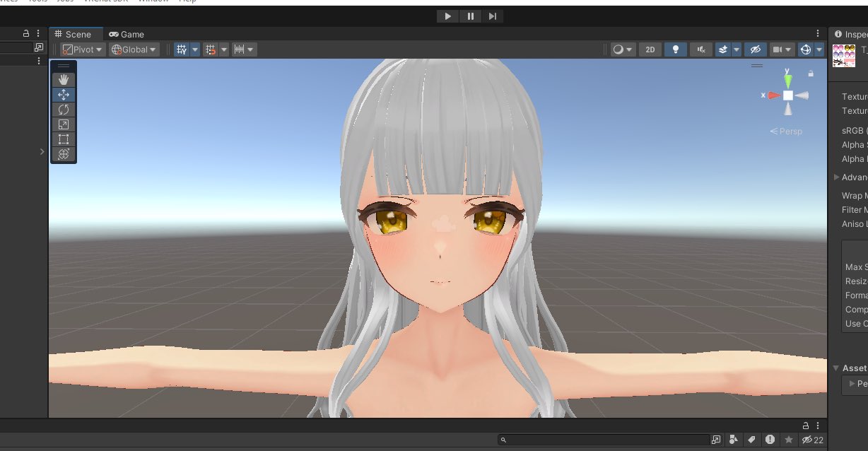This screenshot has width=868, height=451.
Task: Click the Project panel search field
Action: point(604,440)
